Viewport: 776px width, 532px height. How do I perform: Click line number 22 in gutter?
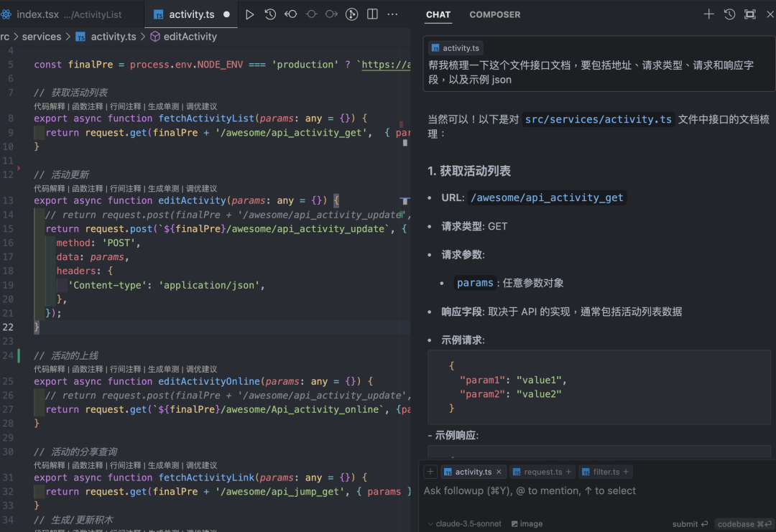pyautogui.click(x=9, y=327)
